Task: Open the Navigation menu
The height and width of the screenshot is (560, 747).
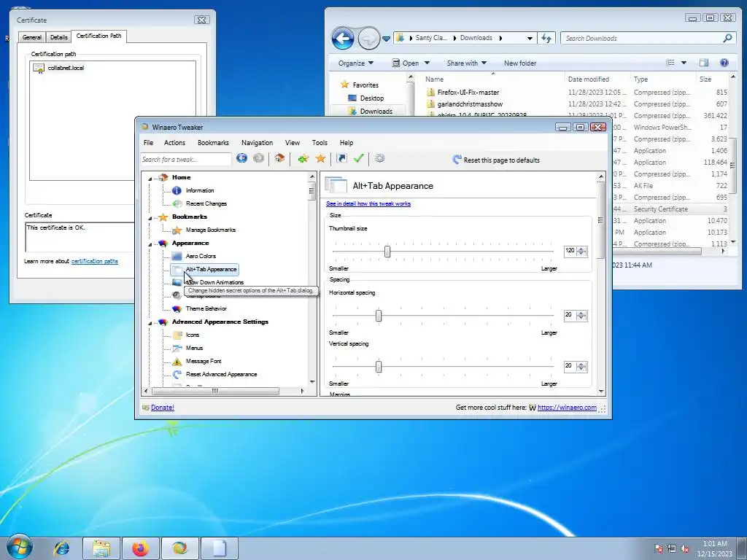Action: (x=258, y=143)
